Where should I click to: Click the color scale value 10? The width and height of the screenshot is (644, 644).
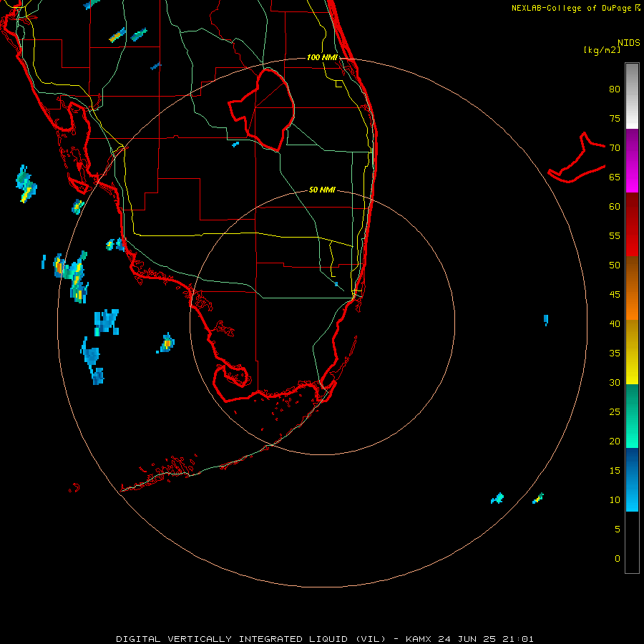pyautogui.click(x=615, y=500)
